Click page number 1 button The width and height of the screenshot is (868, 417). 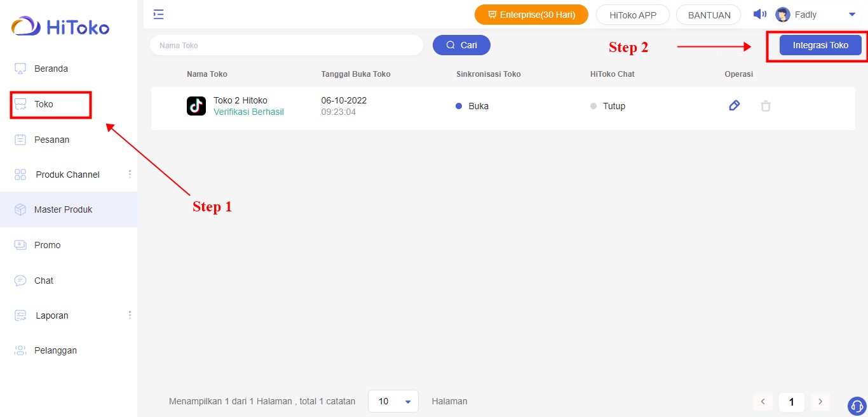[x=792, y=402]
